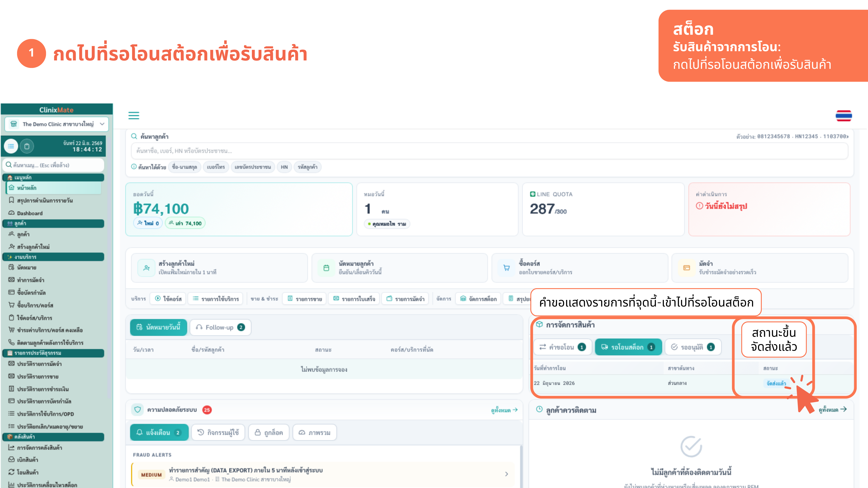Switch to the Follow-up tab
868x488 pixels.
click(x=220, y=327)
